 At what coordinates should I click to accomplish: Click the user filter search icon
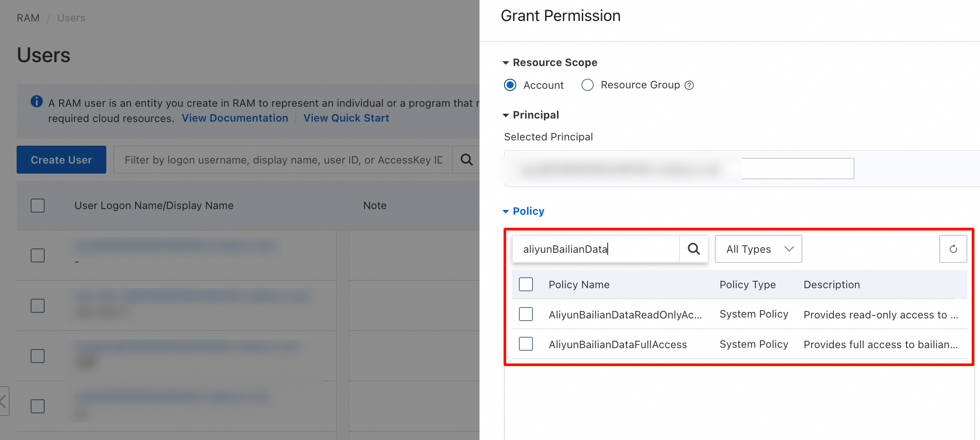pos(466,160)
